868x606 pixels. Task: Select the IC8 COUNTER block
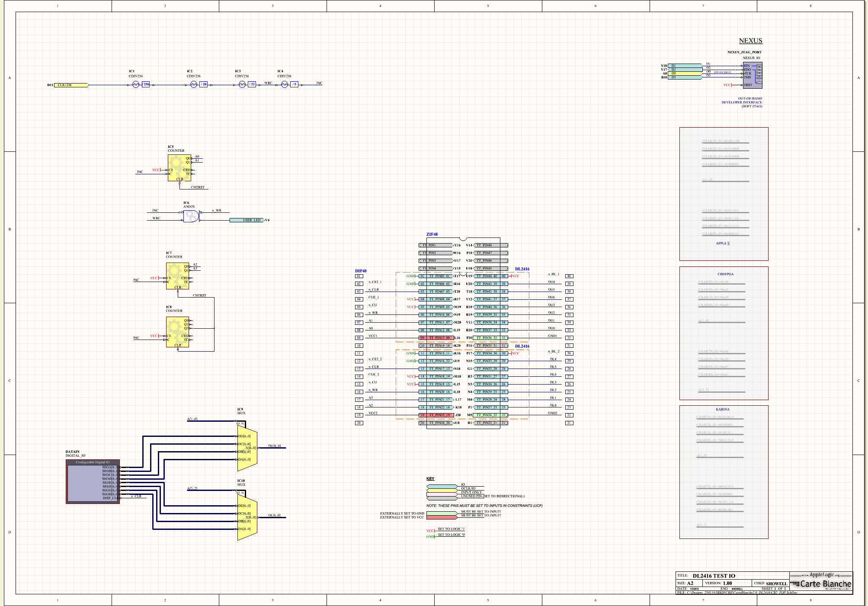(178, 332)
